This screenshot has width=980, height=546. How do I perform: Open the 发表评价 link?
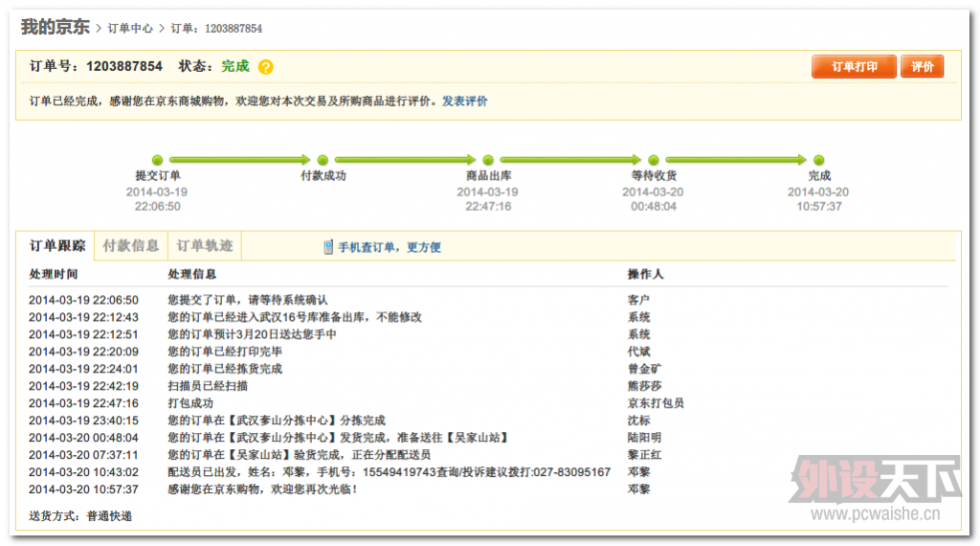[x=465, y=102]
